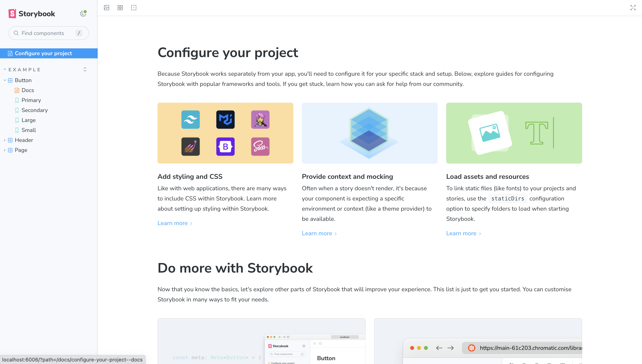Viewport: 642px width, 364px height.
Task: Click the Page component grid icon
Action: 10,150
